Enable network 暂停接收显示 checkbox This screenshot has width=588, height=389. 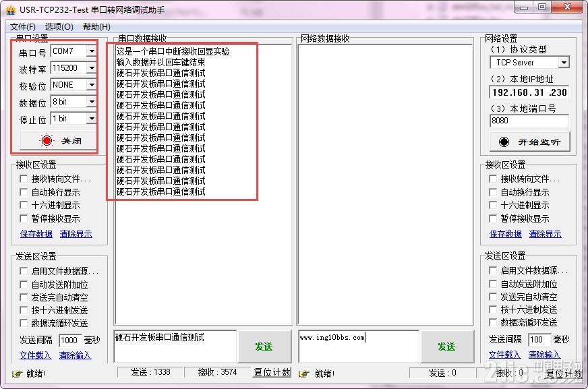point(493,218)
